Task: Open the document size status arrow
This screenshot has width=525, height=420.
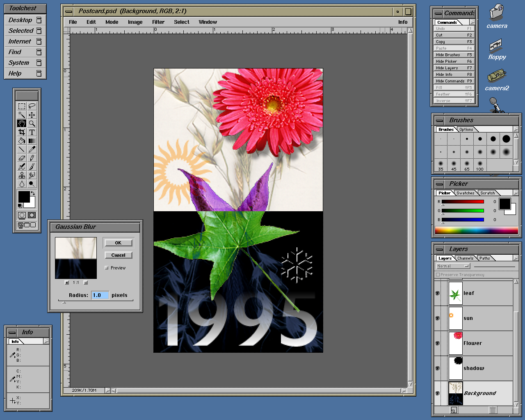Action: 108,390
